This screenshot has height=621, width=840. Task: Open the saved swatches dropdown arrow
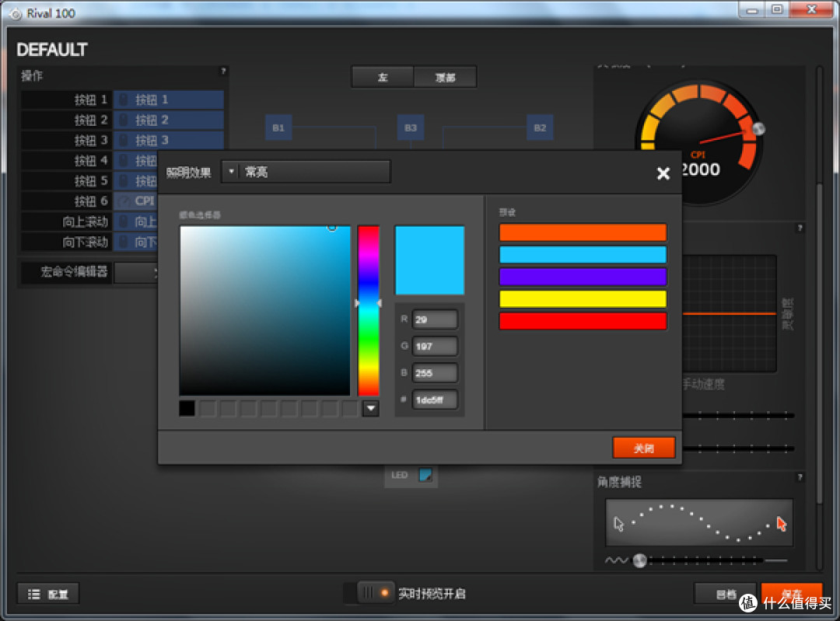click(x=371, y=409)
